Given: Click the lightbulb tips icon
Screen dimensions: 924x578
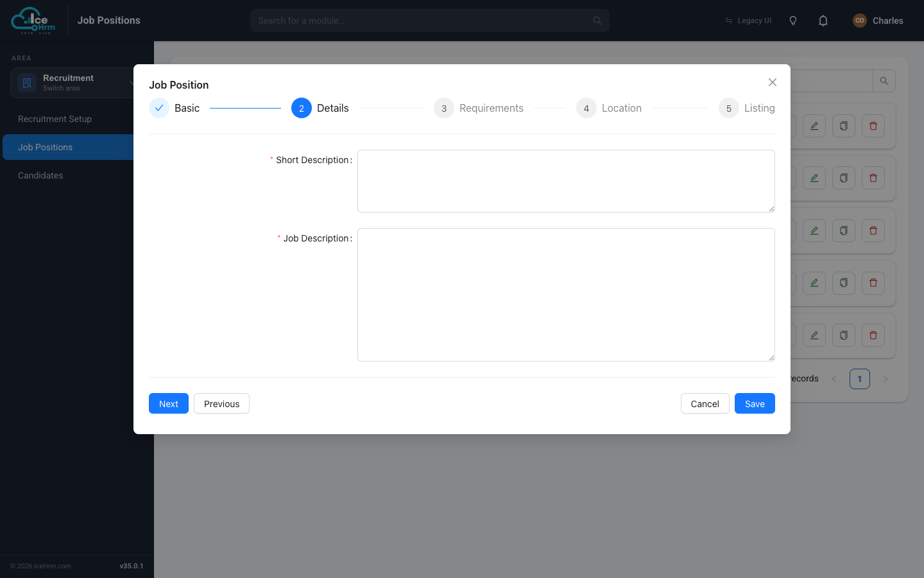Looking at the screenshot, I should click(793, 21).
